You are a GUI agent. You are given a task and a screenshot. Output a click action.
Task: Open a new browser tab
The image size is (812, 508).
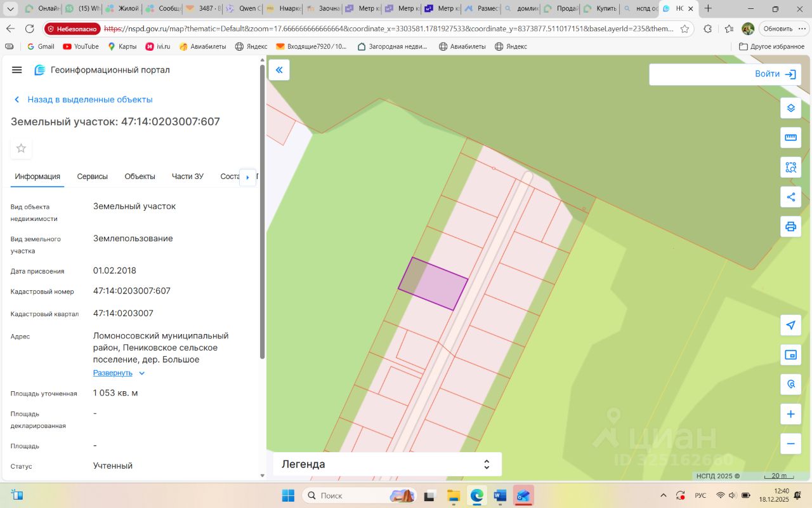(x=709, y=9)
